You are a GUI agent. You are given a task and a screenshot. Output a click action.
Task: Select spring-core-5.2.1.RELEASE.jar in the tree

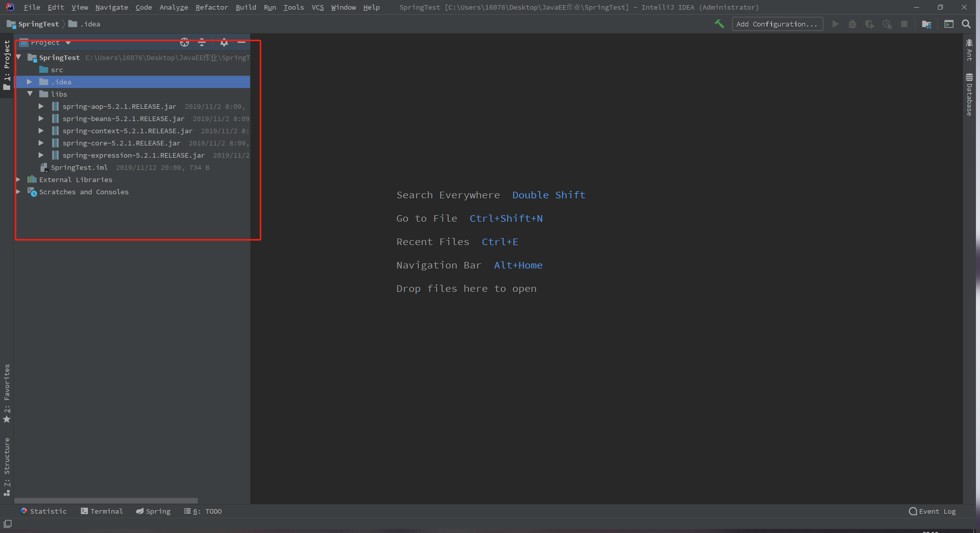[121, 143]
